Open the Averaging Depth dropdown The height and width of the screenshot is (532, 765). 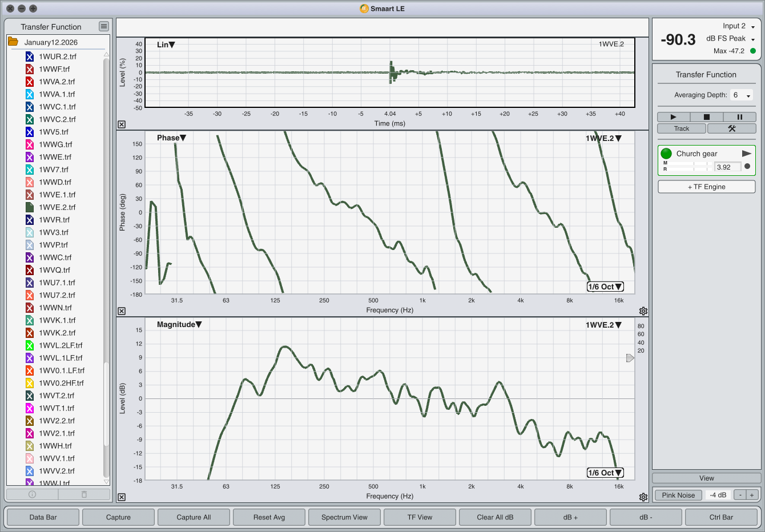coord(742,95)
